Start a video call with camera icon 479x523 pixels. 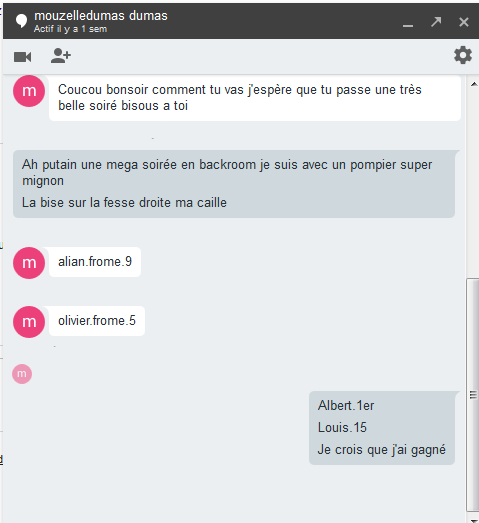(x=23, y=57)
